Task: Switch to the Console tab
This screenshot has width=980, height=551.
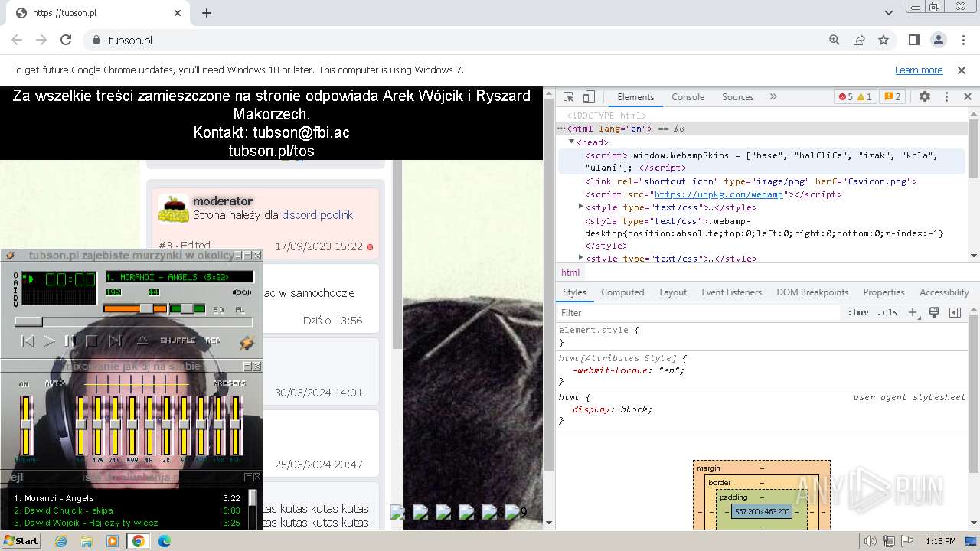Action: 688,97
